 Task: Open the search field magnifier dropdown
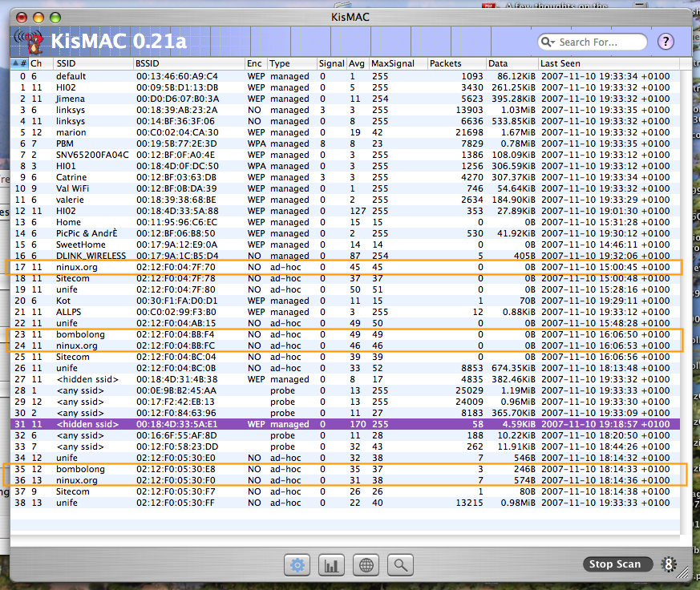click(x=549, y=42)
